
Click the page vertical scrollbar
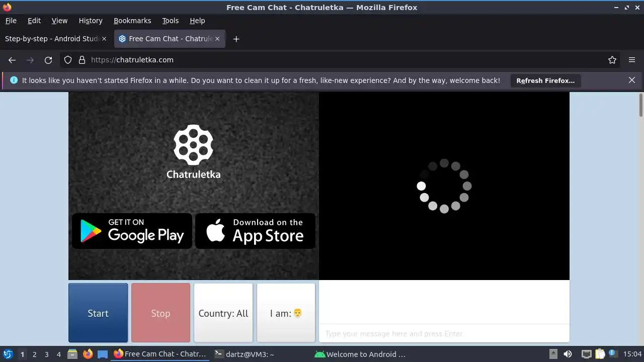click(641, 105)
